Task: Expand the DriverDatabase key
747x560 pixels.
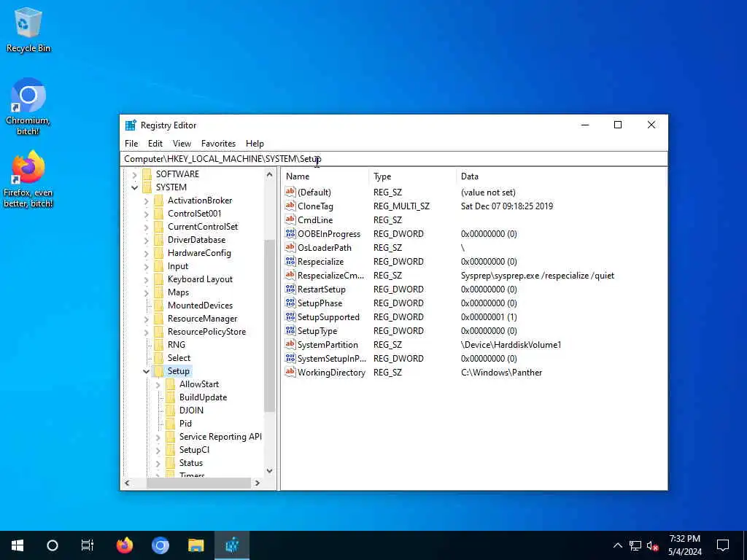Action: point(146,241)
